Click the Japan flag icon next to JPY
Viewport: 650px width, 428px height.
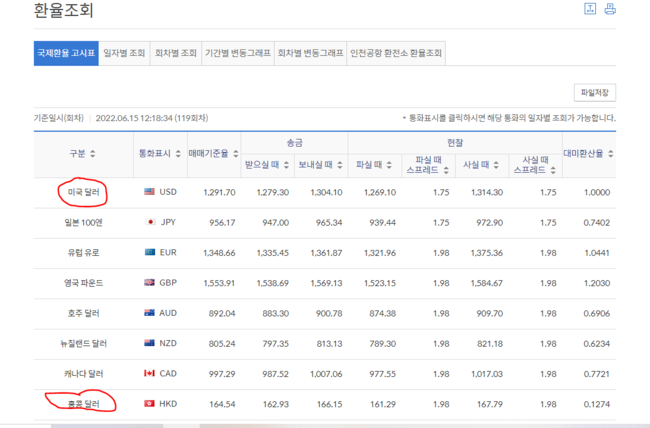point(149,222)
